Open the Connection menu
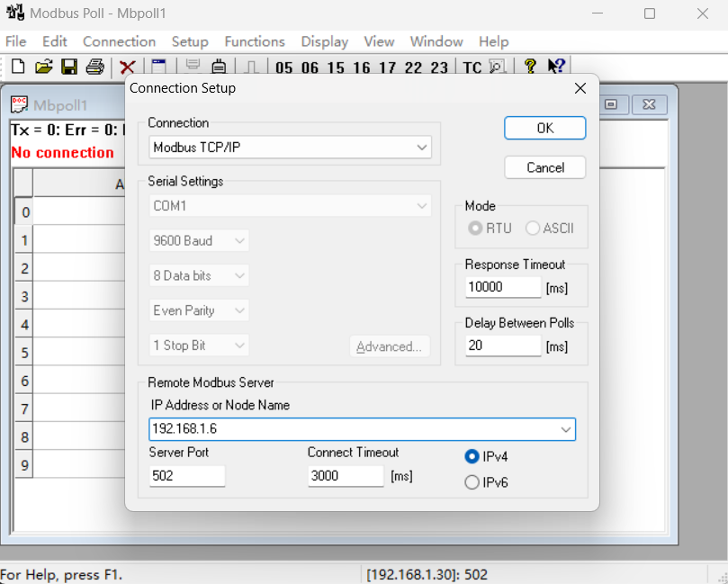728x584 pixels. pos(119,41)
